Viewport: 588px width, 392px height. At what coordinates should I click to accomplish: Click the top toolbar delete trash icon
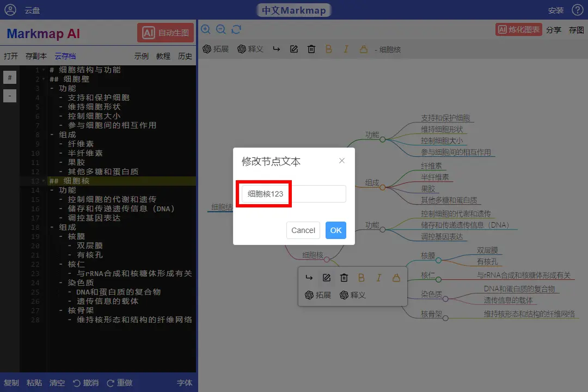pyautogui.click(x=311, y=49)
